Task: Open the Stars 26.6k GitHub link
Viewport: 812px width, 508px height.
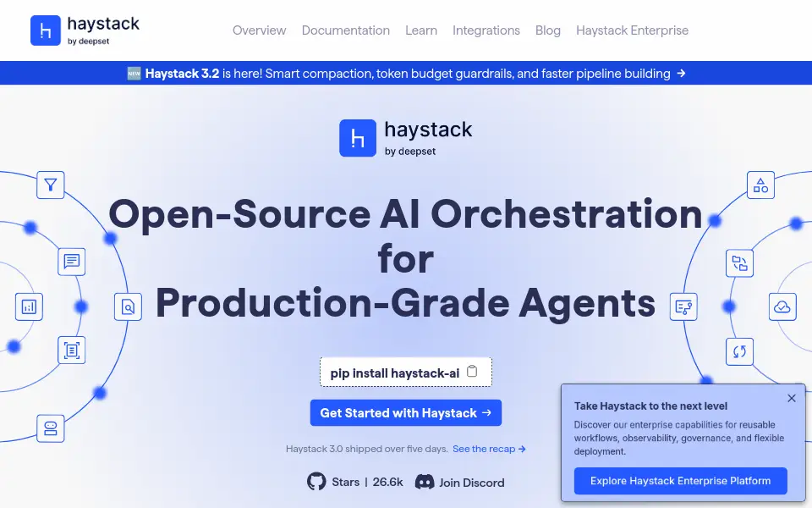Action: [x=354, y=482]
